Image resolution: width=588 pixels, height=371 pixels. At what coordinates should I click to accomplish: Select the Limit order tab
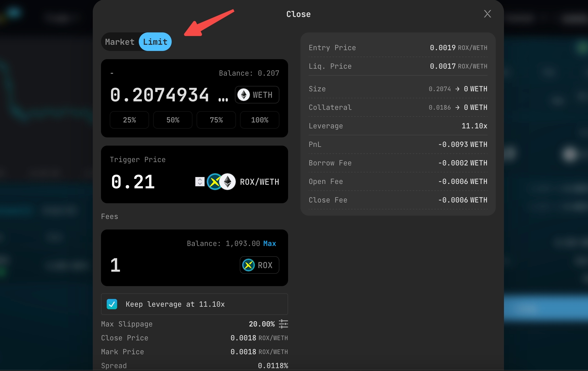point(155,42)
